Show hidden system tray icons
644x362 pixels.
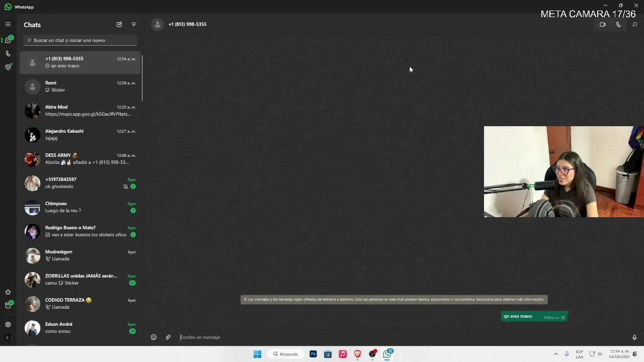pyautogui.click(x=556, y=354)
